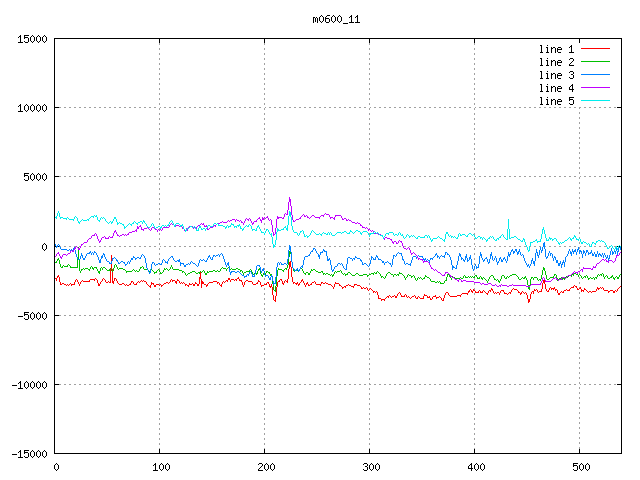The height and width of the screenshot is (480, 640).
Task: Click the blue sample beside line 3
Action: click(595, 75)
